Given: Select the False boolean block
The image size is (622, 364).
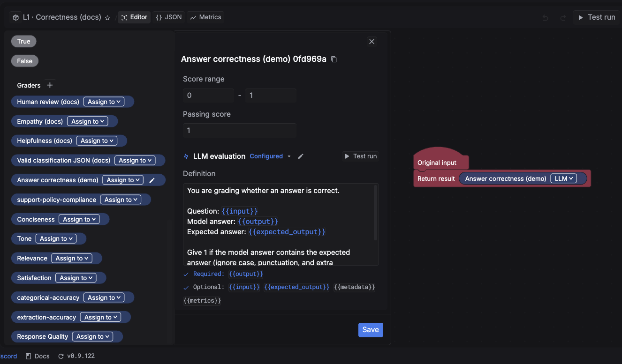Looking at the screenshot, I should click(x=25, y=61).
